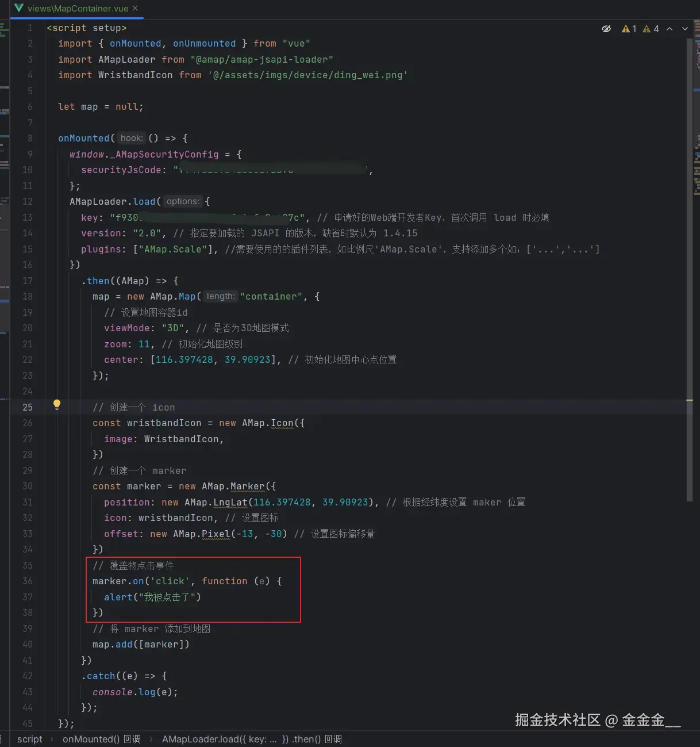Image resolution: width=700 pixels, height=747 pixels.
Task: Click the version "2.0" string value
Action: pos(147,233)
